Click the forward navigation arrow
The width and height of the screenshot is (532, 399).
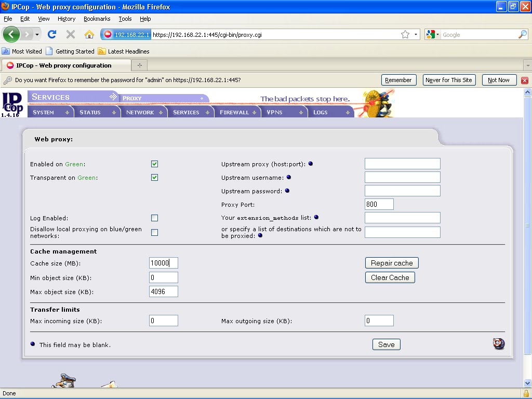coord(27,34)
